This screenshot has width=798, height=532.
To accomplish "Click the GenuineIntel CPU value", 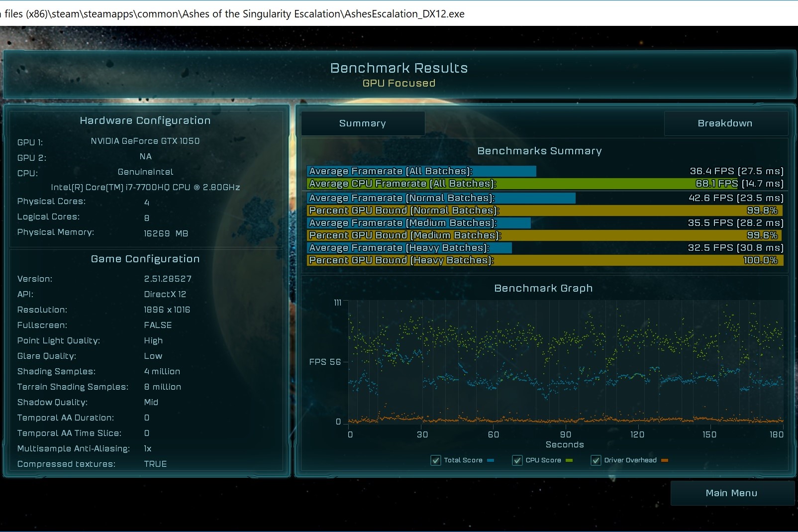I will [145, 172].
